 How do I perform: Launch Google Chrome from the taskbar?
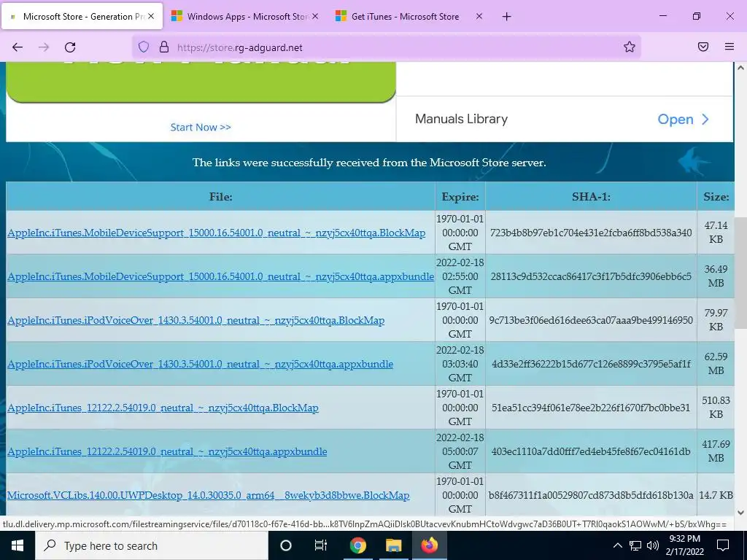pyautogui.click(x=357, y=545)
